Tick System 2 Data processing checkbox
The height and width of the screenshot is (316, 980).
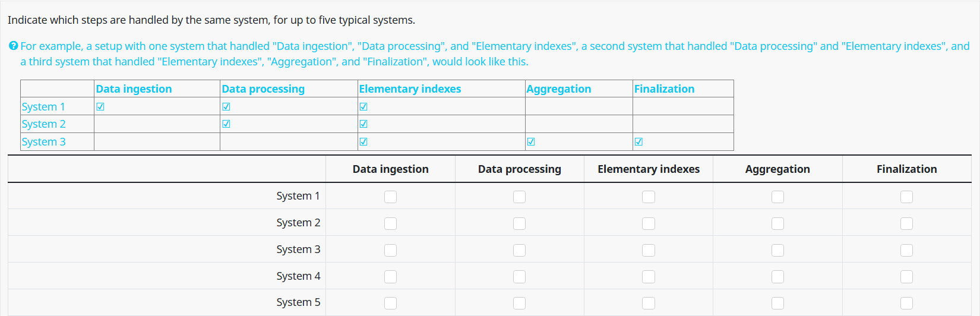tap(519, 223)
